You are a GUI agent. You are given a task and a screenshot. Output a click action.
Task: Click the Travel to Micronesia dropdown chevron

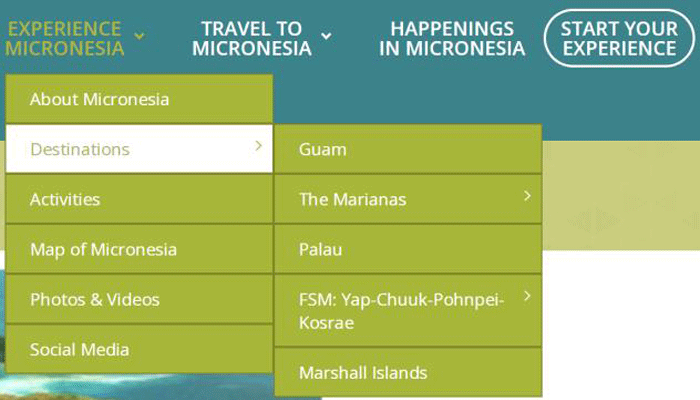(x=326, y=36)
